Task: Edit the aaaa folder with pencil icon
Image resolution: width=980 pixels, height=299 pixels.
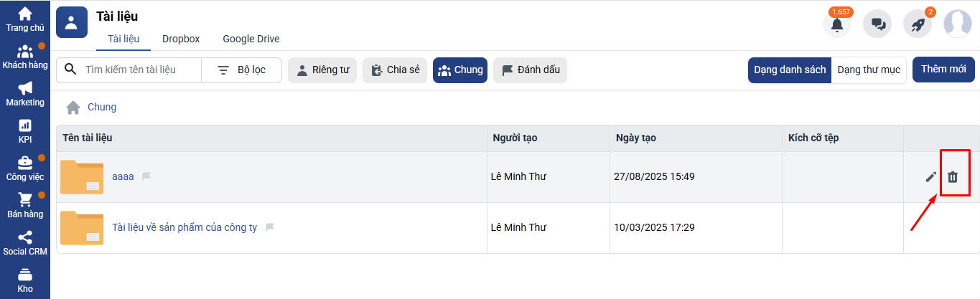Action: [931, 176]
